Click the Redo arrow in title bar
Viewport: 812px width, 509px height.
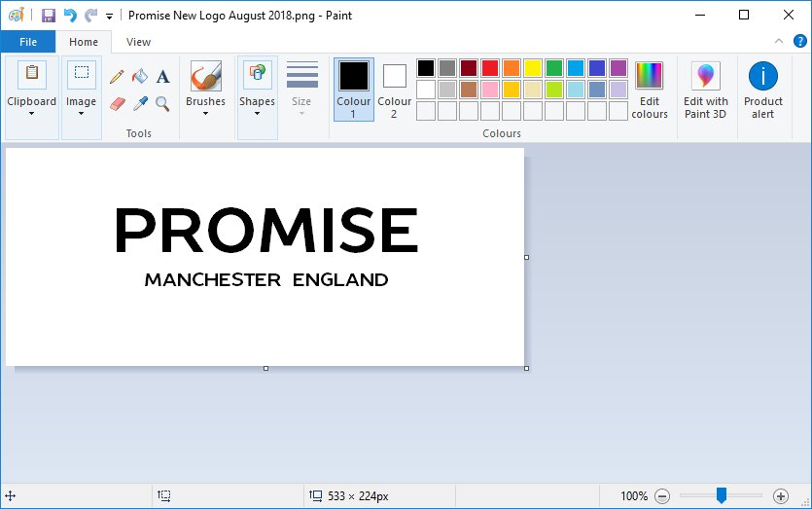pos(91,16)
